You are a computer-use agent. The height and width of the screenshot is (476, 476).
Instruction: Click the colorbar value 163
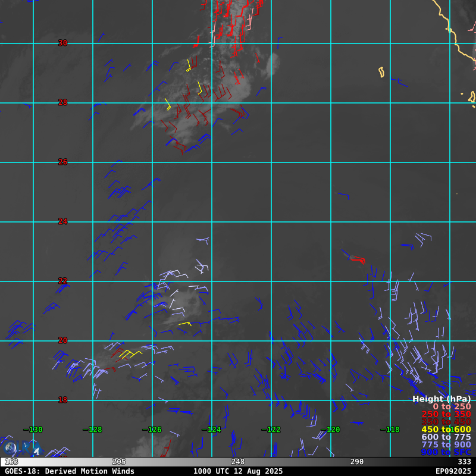11,462
